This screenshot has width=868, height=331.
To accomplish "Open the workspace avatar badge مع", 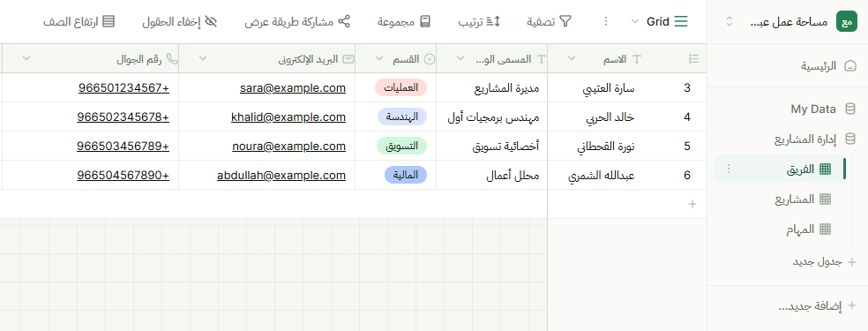I will pyautogui.click(x=847, y=21).
